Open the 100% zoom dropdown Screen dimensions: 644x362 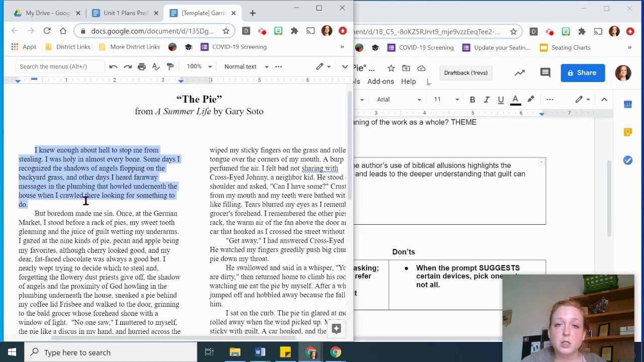click(199, 66)
